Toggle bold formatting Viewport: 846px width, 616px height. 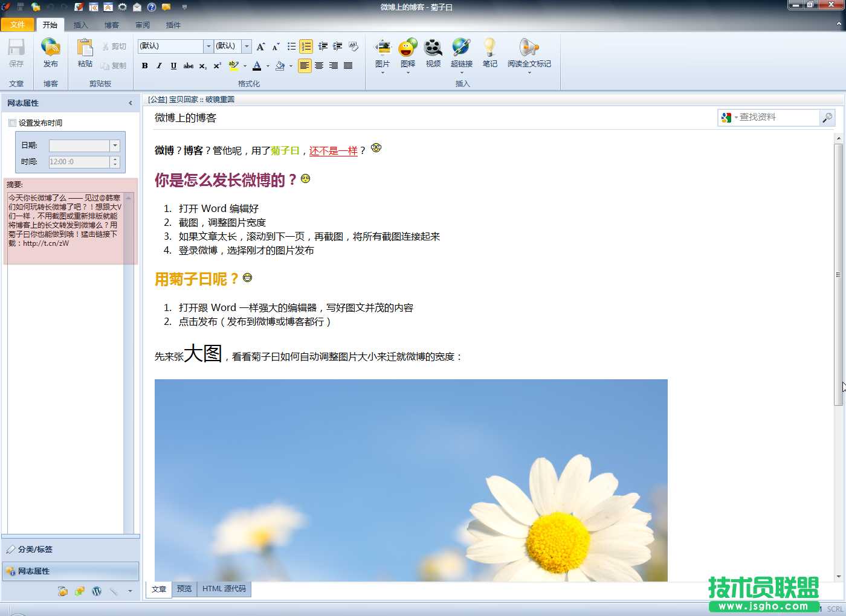pos(145,66)
